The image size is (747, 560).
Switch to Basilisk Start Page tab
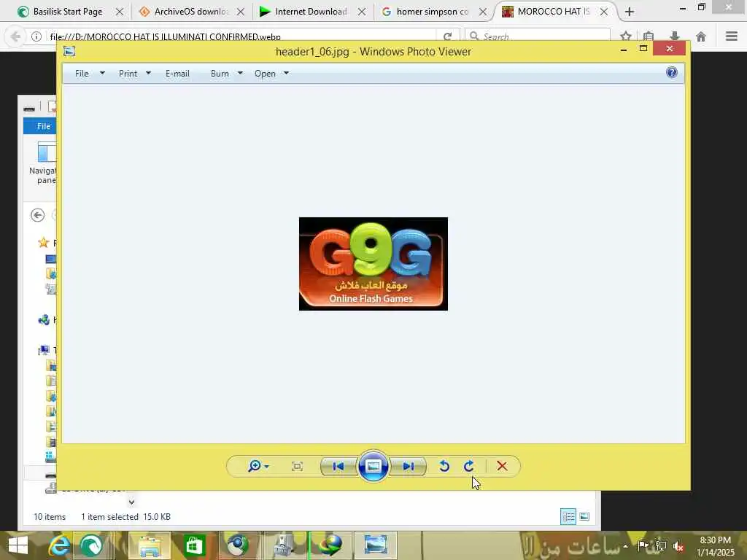pyautogui.click(x=68, y=12)
